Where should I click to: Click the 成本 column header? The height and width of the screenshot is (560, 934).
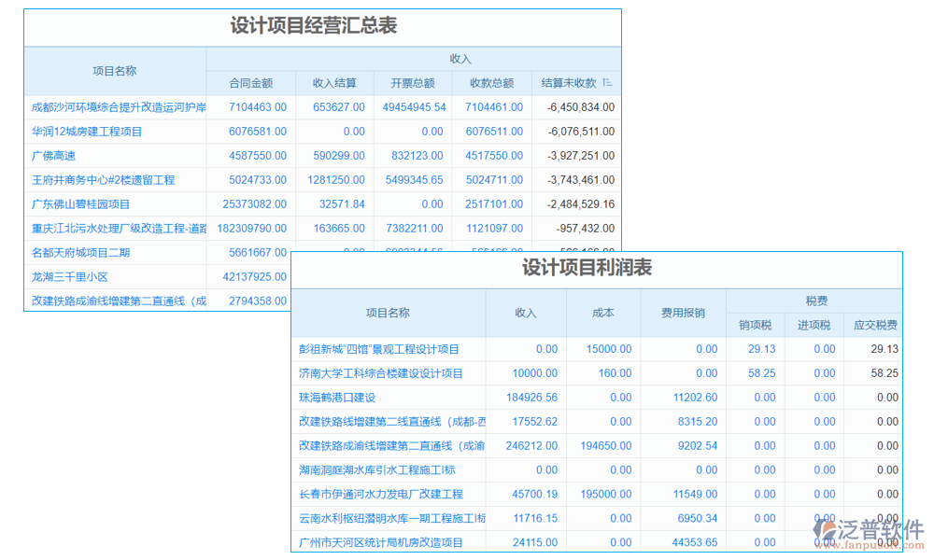click(x=603, y=314)
